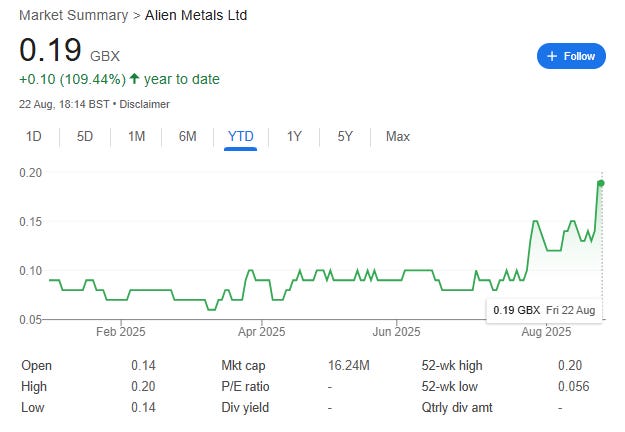This screenshot has width=625, height=432.
Task: Click the Aug 2025 axis label
Action: [546, 332]
